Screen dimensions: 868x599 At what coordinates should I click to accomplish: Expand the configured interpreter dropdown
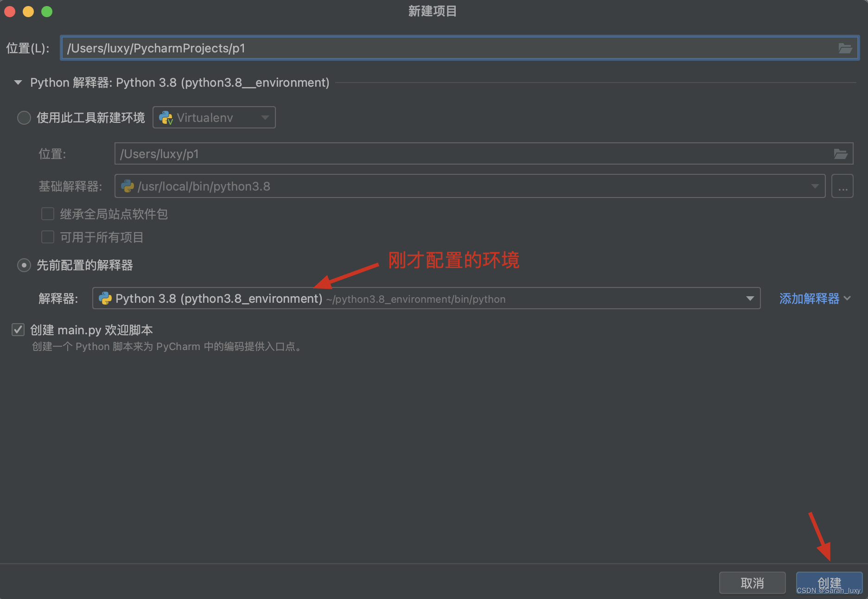(750, 299)
